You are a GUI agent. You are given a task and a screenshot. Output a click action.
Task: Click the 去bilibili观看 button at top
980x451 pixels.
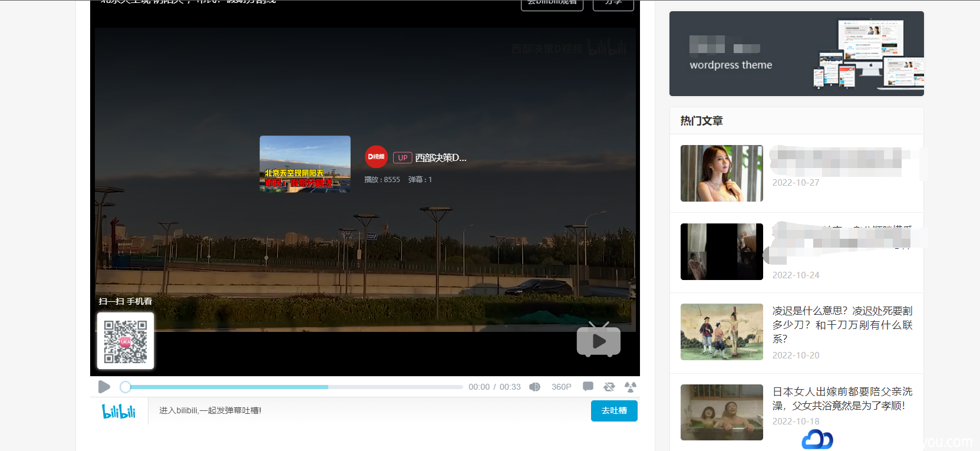[552, 4]
